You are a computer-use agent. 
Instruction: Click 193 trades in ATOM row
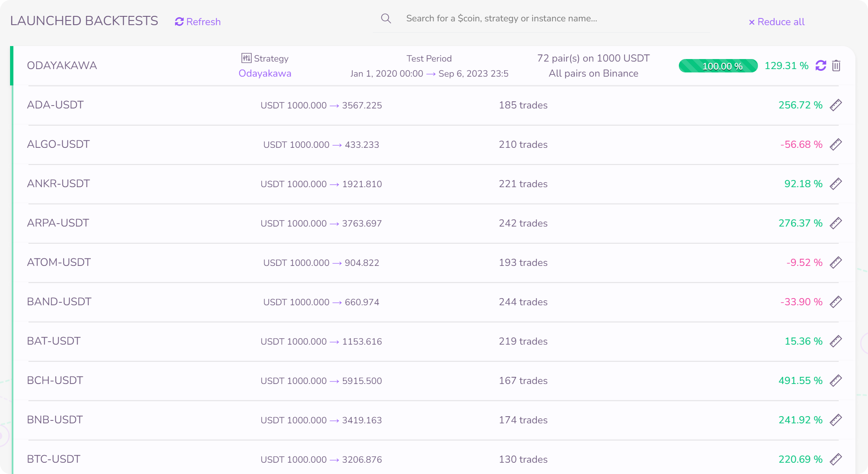(523, 263)
